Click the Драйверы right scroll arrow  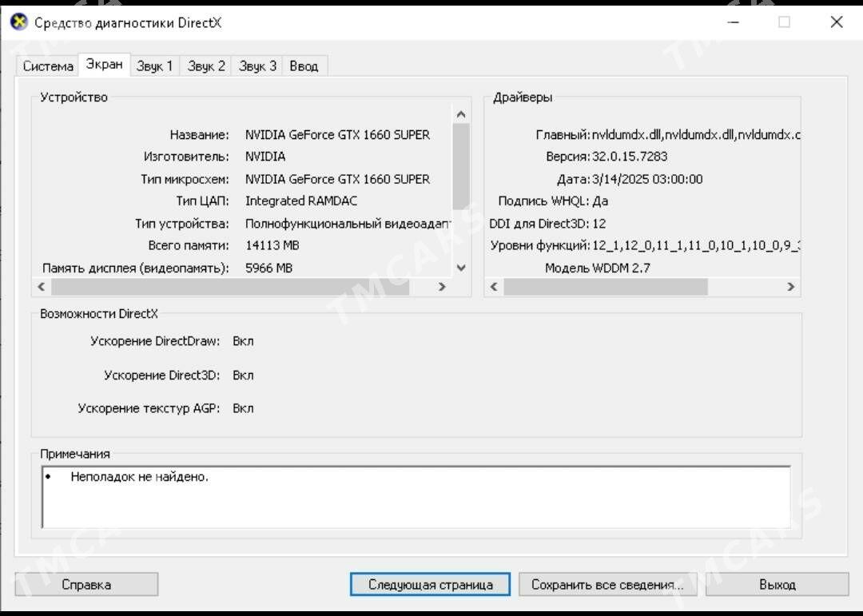pos(791,287)
